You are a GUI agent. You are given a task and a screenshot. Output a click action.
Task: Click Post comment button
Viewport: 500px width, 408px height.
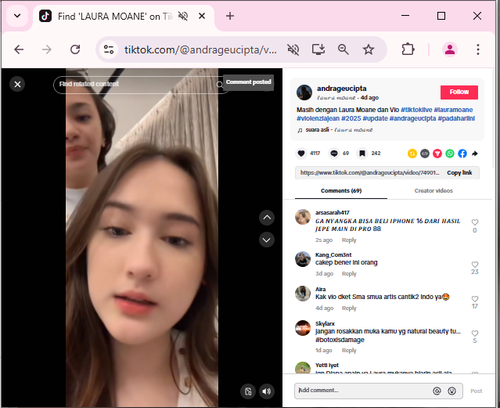(476, 391)
